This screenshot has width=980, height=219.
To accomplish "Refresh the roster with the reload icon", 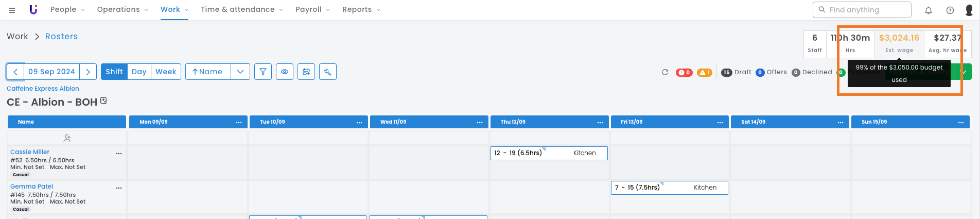I will pyautogui.click(x=665, y=72).
